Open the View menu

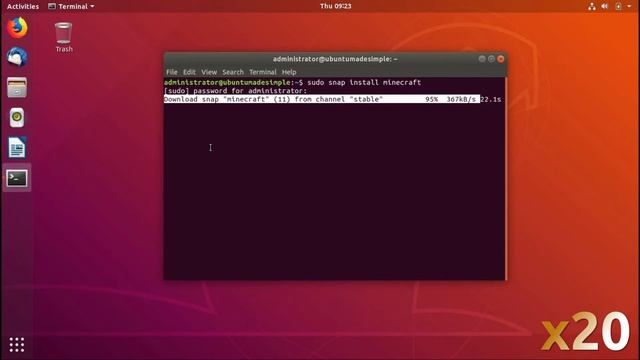(x=209, y=72)
